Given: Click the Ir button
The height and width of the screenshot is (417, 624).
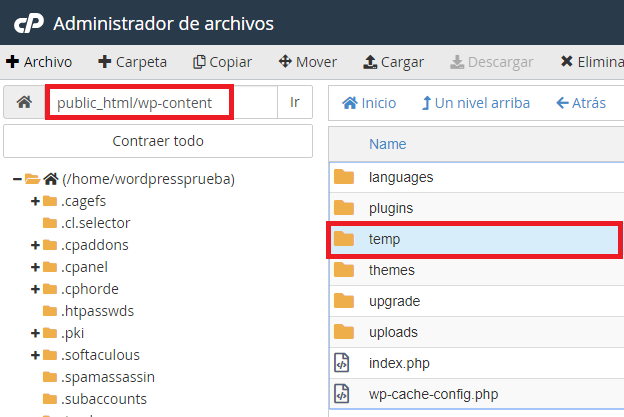Looking at the screenshot, I should 294,102.
